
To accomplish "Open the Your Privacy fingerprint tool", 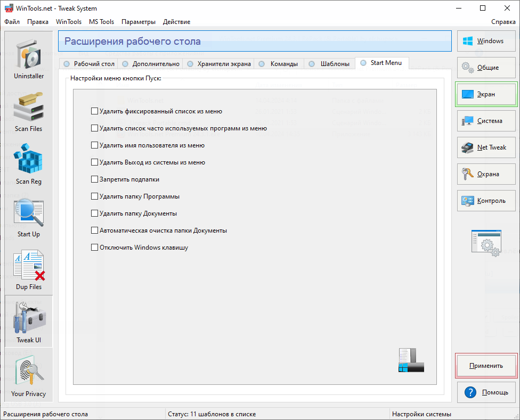I will click(29, 375).
